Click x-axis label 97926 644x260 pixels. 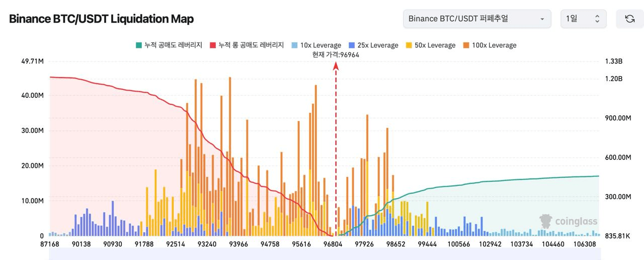[x=365, y=244]
